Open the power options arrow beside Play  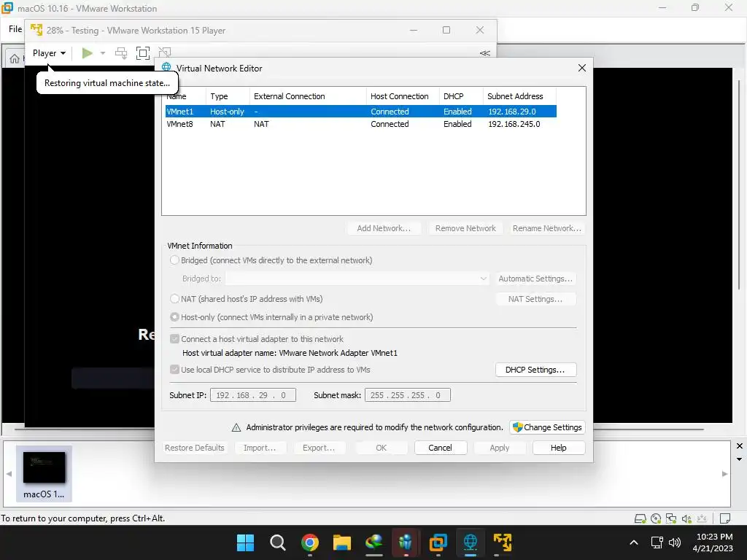click(x=102, y=53)
